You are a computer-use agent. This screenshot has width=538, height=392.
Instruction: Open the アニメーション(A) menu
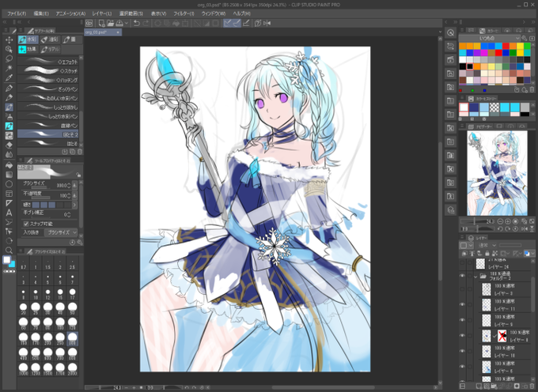(x=70, y=13)
